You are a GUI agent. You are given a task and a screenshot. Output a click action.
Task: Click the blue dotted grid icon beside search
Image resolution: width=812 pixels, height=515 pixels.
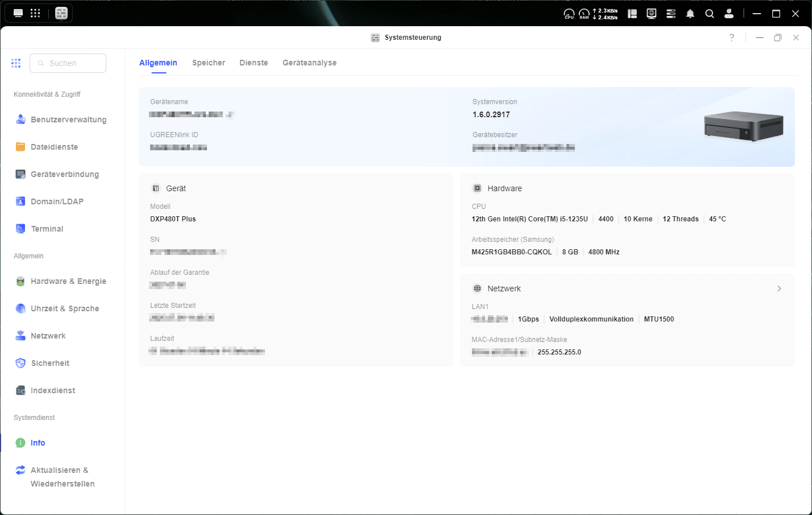pyautogui.click(x=16, y=63)
